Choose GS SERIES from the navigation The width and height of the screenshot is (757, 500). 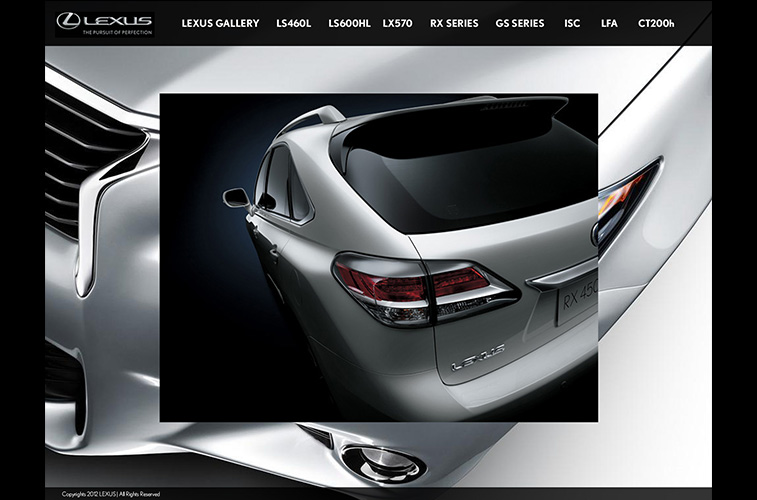click(x=520, y=23)
